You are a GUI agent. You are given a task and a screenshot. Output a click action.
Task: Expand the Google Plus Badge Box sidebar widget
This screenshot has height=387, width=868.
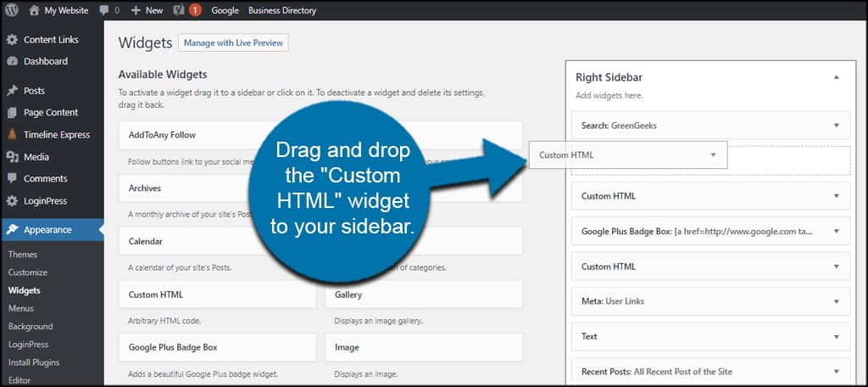836,231
